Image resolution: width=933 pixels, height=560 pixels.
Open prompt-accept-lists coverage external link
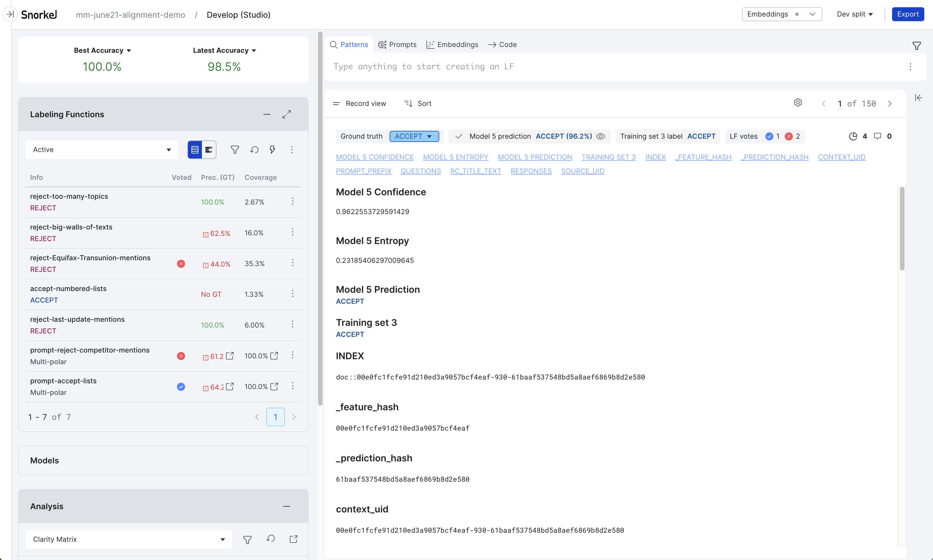[274, 386]
